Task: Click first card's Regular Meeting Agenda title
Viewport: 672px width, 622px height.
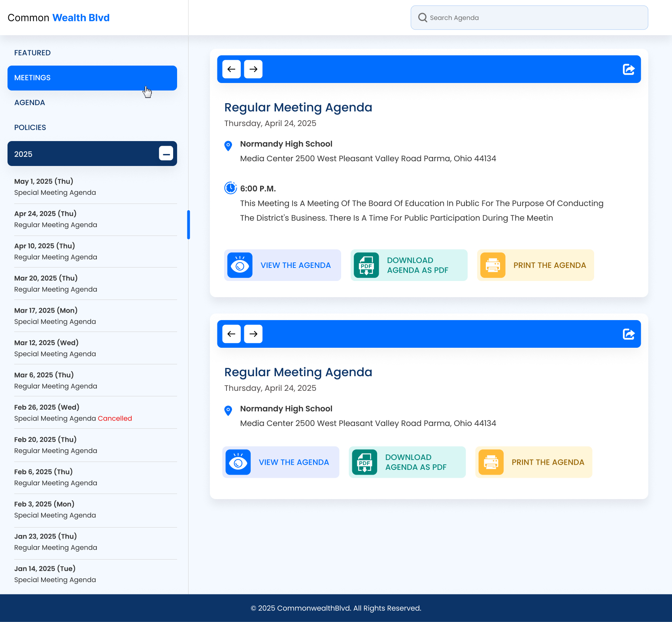Action: [298, 107]
